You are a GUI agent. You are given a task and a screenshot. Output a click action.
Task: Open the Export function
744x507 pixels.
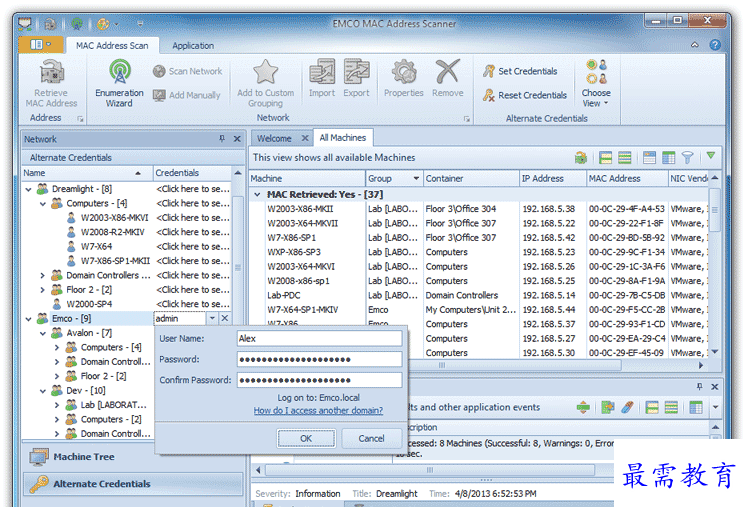click(x=356, y=79)
